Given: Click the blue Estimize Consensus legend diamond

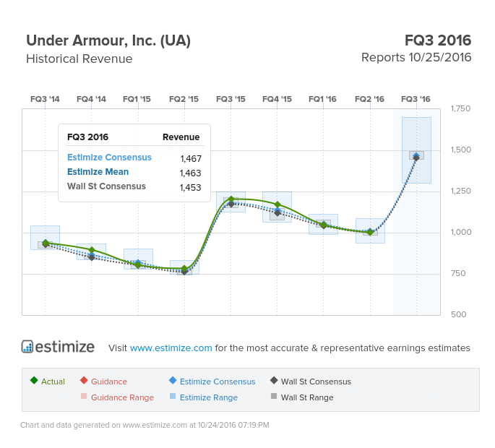Looking at the screenshot, I should coord(173,380).
